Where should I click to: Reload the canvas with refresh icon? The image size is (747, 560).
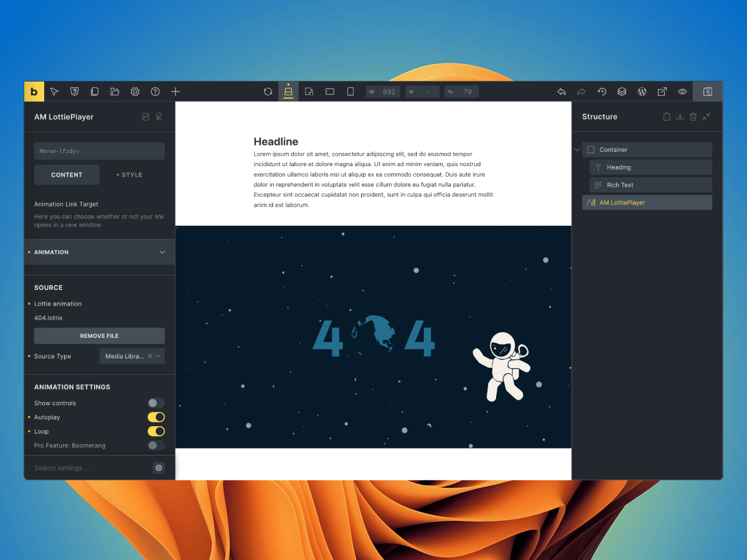[x=268, y=91]
